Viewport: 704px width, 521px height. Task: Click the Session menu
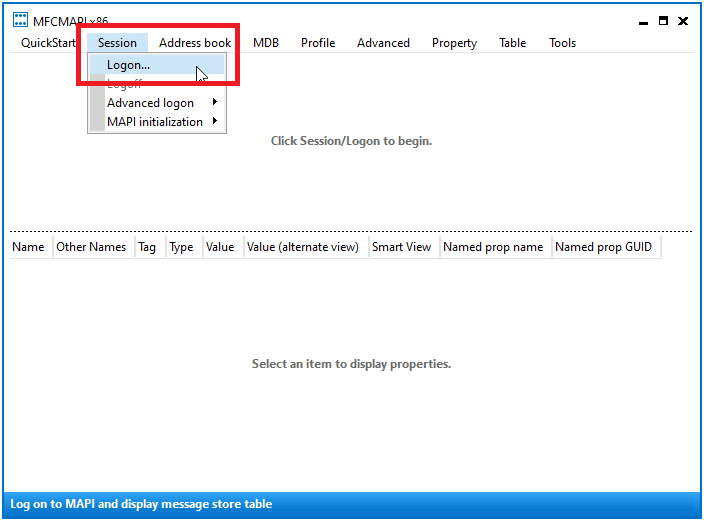click(117, 43)
